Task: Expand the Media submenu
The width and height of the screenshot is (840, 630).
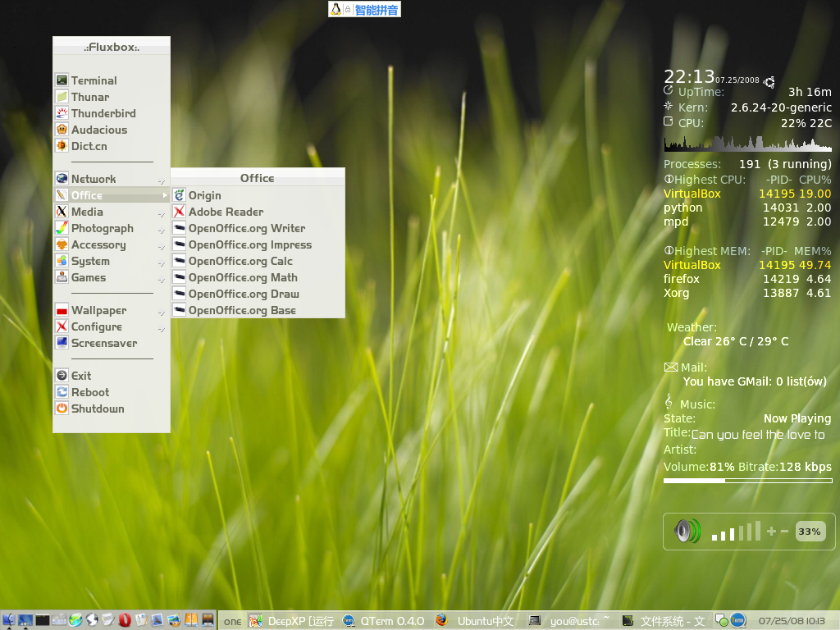Action: coord(112,212)
